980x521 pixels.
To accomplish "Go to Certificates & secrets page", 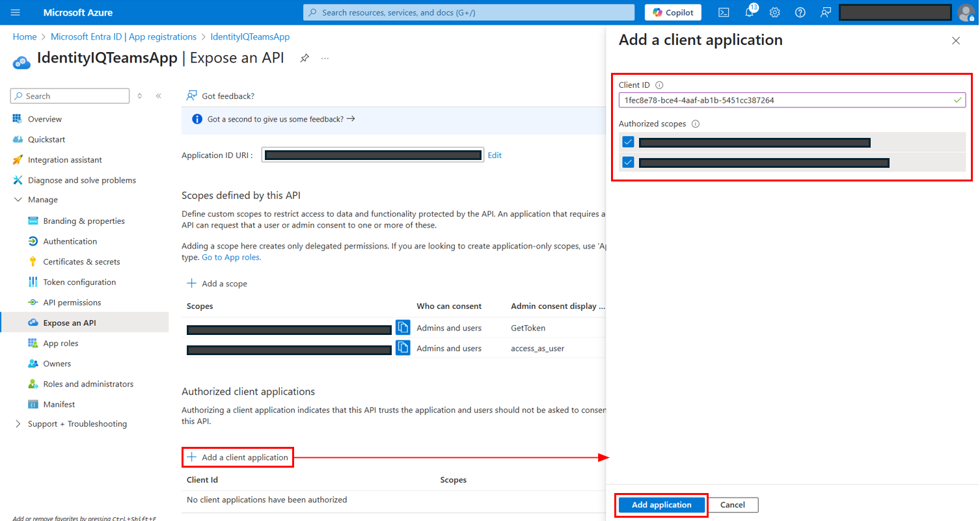I will (x=81, y=261).
